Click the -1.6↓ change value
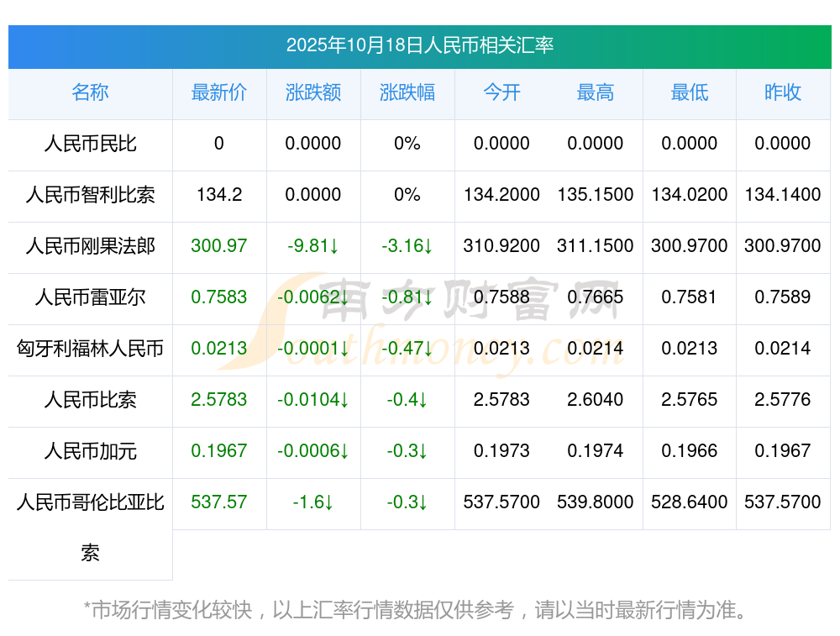Screen dimensions: 840x636 point(312,502)
